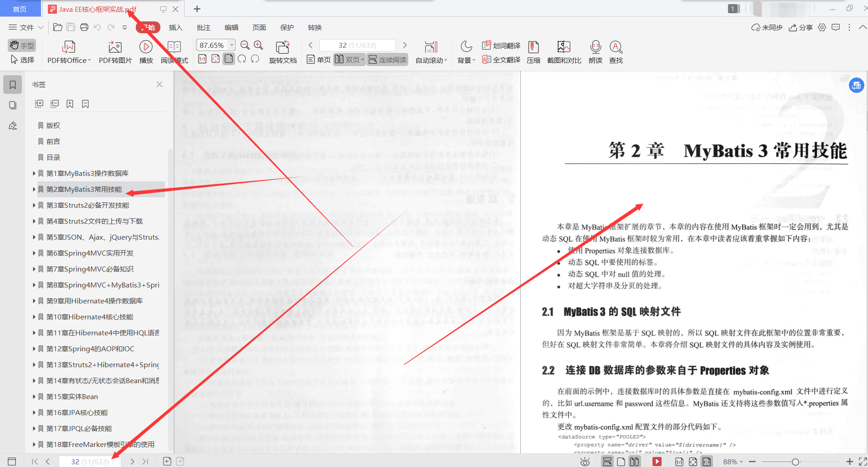Open the 前言 bookmark
Viewport: 868px width, 467px height.
[53, 141]
